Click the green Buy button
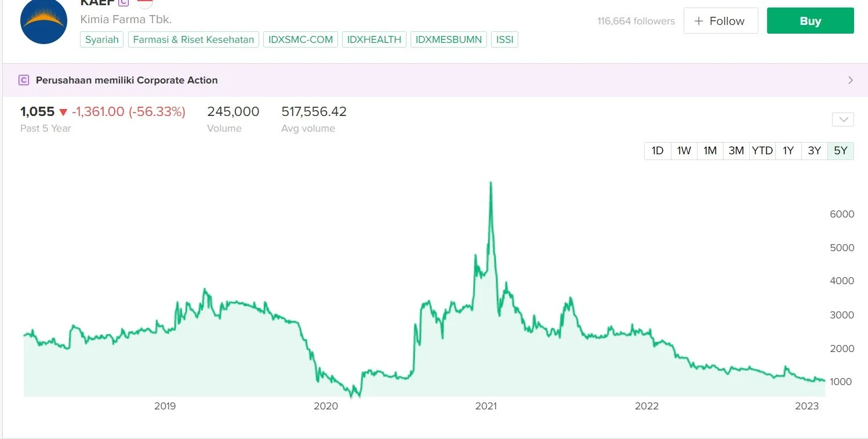Image resolution: width=868 pixels, height=439 pixels. pos(811,21)
